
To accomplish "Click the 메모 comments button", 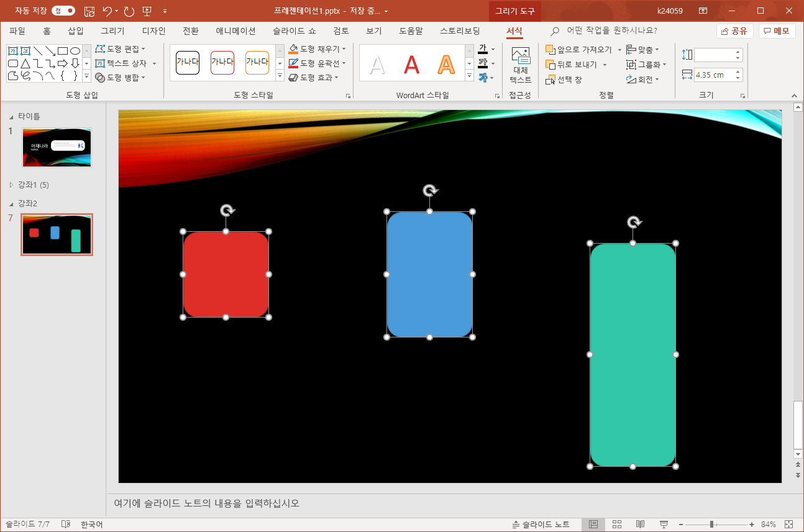I will (x=777, y=31).
